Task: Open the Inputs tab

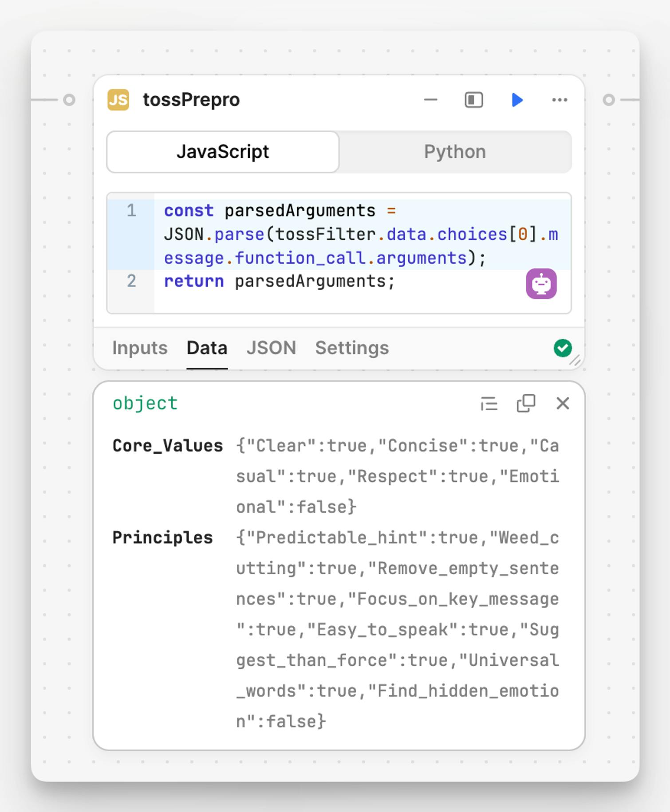Action: click(x=140, y=348)
